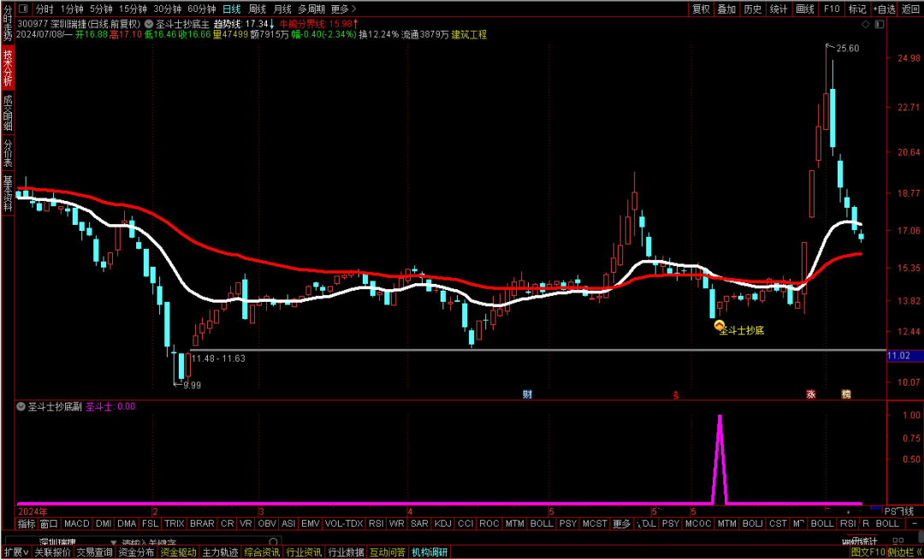Image resolution: width=924 pixels, height=560 pixels.
Task: Click the 涨 marker icon above sub-chart
Action: tap(810, 395)
